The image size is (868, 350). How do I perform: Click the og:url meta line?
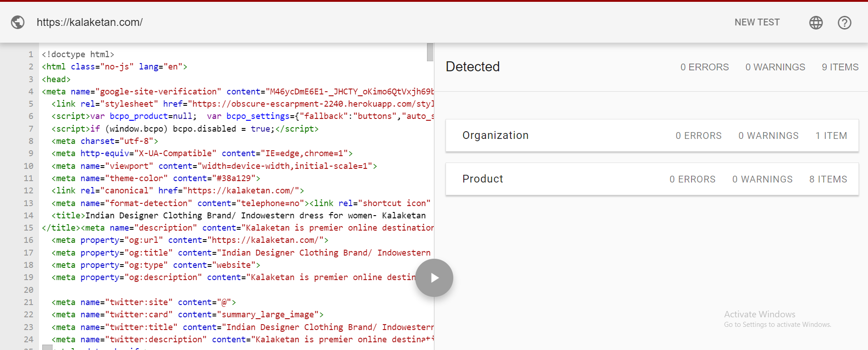pyautogui.click(x=190, y=240)
